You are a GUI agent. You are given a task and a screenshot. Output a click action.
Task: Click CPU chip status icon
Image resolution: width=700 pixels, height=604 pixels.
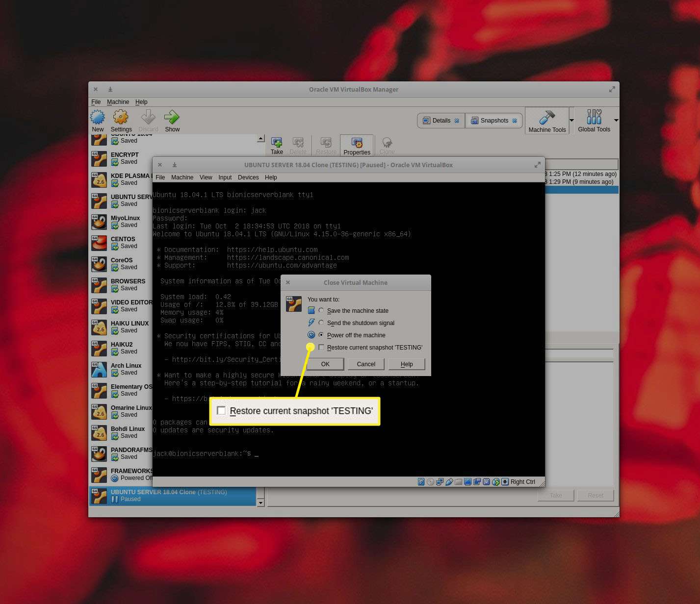(486, 482)
